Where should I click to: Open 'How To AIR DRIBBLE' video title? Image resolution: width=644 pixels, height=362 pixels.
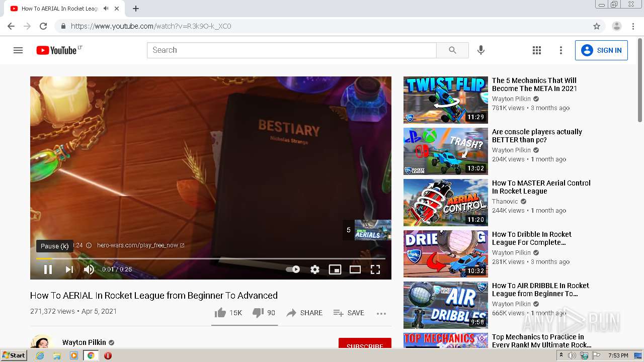[x=540, y=290]
